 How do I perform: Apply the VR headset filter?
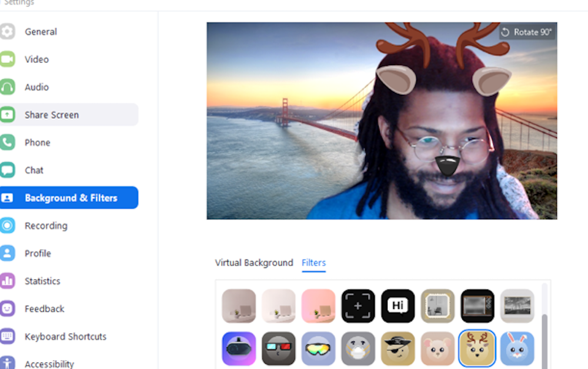tap(239, 349)
